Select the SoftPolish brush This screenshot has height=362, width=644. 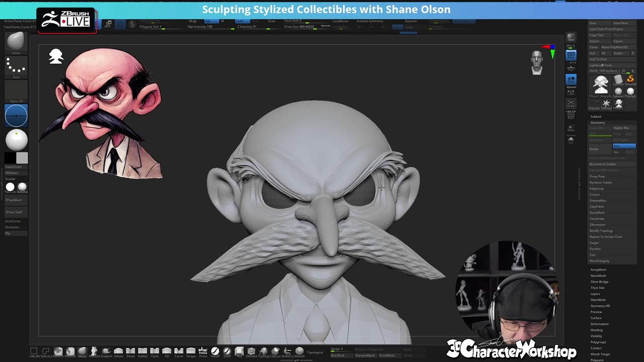(227, 351)
